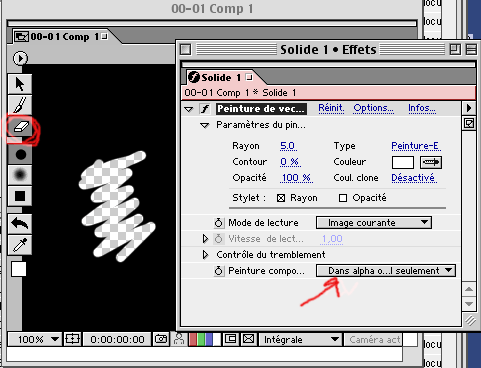Open the 100% magnification dropdown
The image size is (481, 368).
point(34,339)
